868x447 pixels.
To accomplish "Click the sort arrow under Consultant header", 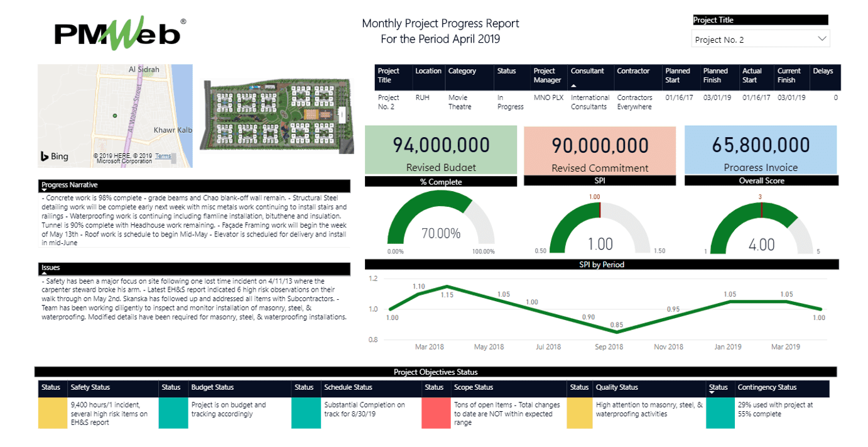I will coord(573,85).
